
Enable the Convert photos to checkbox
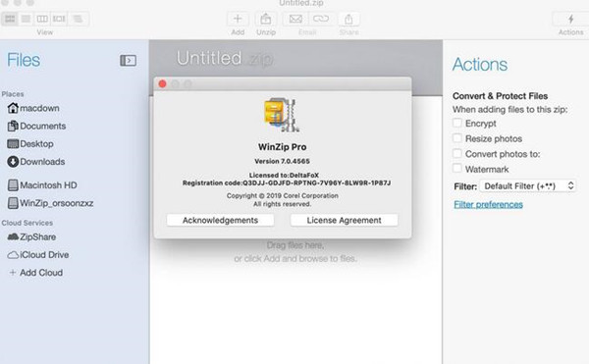tap(457, 153)
